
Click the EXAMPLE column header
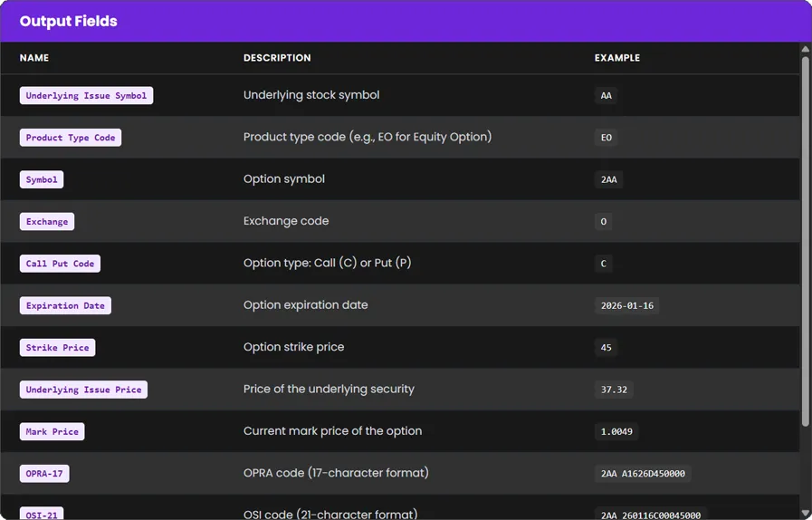[617, 58]
